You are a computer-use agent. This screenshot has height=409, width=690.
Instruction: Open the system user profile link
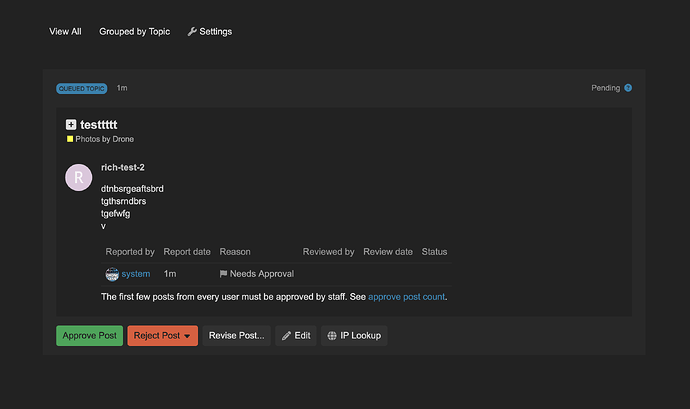pyautogui.click(x=136, y=274)
